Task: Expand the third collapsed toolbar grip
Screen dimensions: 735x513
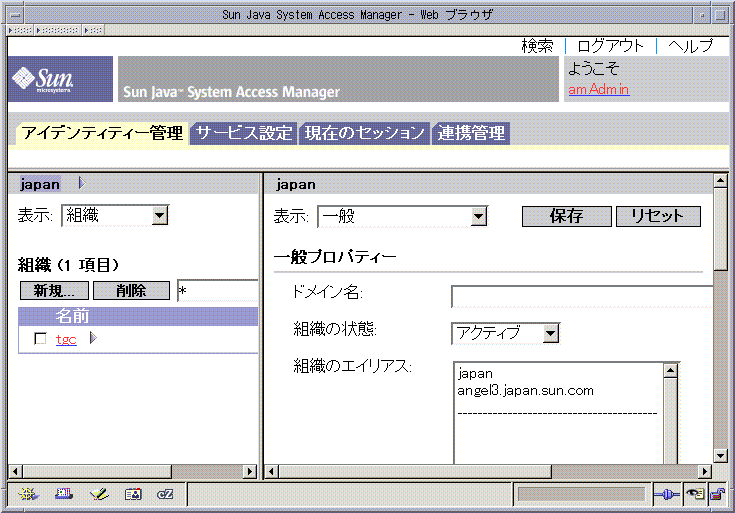Action: [93, 30]
